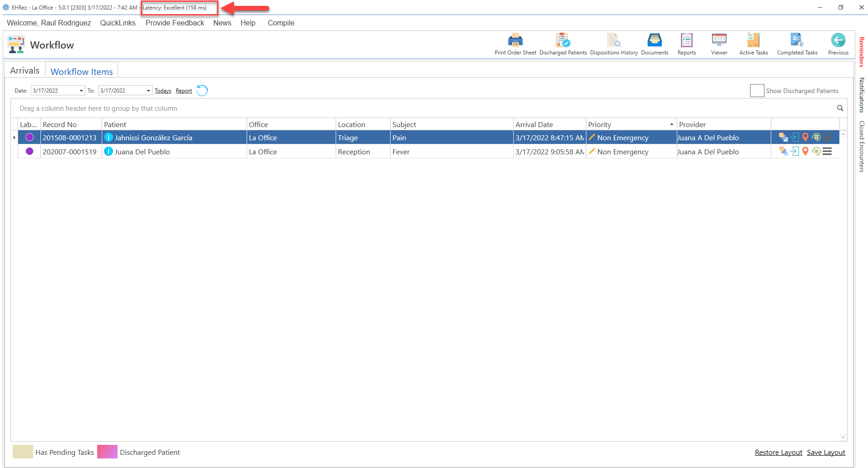Open Dispositions History toolbar icon
The width and height of the screenshot is (868, 468).
pos(614,40)
